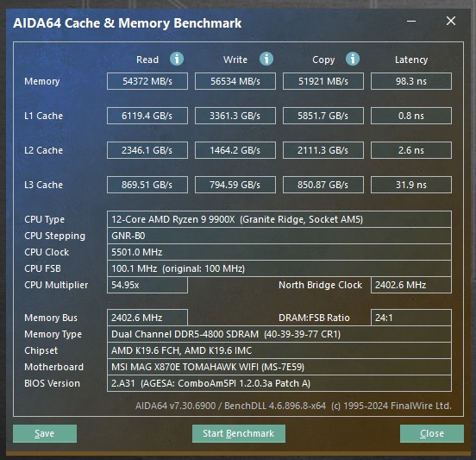The image size is (476, 460).
Task: Click the CPU Clock 5501.0 MHz field
Action: [279, 252]
